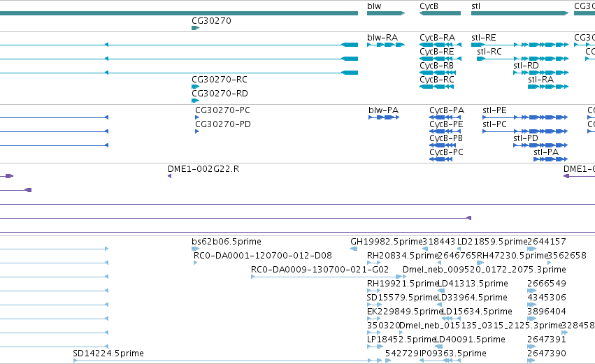Select the CycB-PA protein label
The width and height of the screenshot is (595, 364).
(x=447, y=110)
